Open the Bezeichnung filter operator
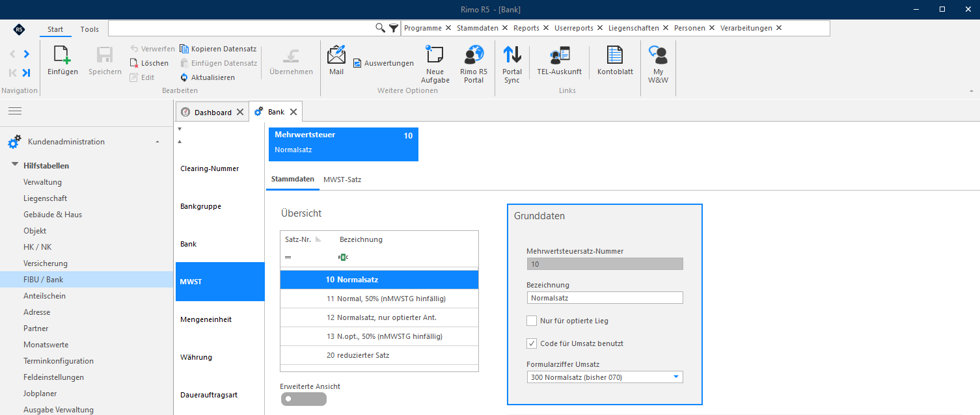The image size is (980, 415). pos(344,257)
